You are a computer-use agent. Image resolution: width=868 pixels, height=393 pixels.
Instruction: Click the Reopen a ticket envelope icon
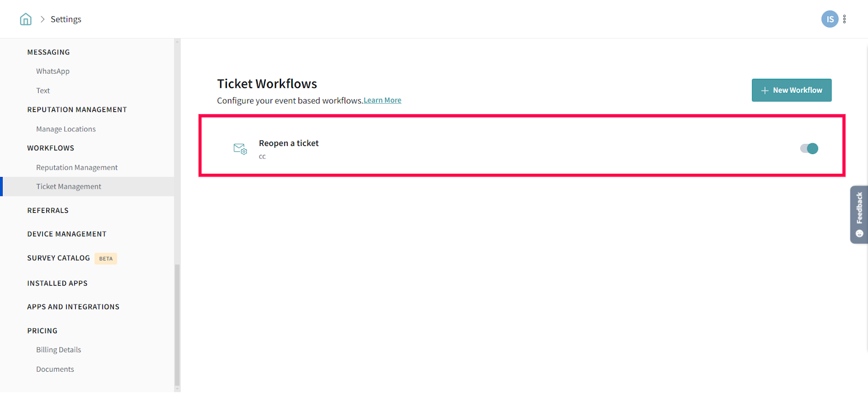[240, 148]
